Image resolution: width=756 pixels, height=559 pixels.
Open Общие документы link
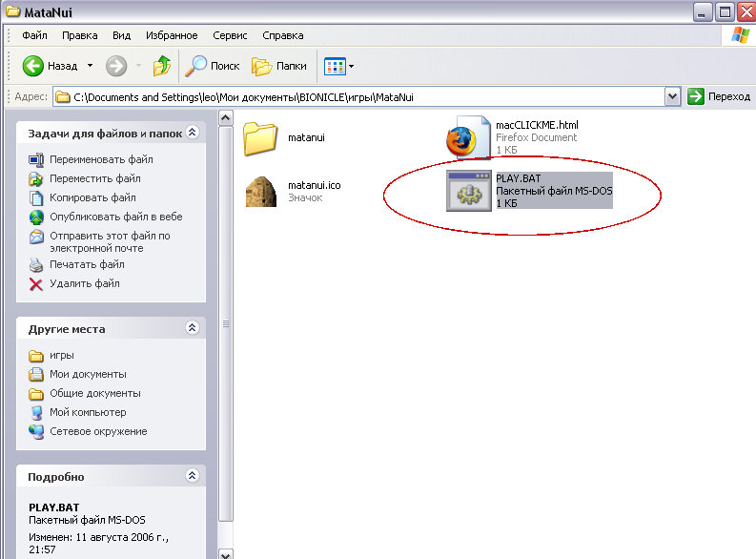coord(95,393)
